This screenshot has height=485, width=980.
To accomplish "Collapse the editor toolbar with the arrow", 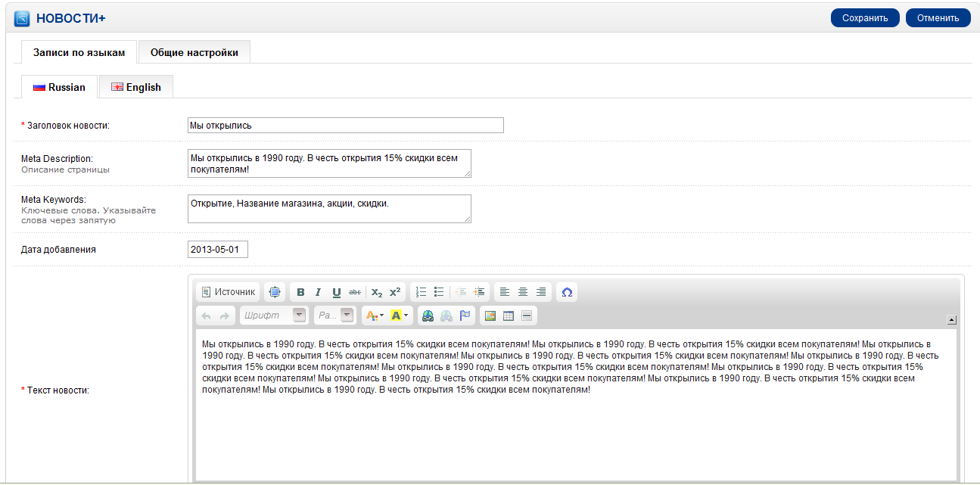I will (x=952, y=320).
